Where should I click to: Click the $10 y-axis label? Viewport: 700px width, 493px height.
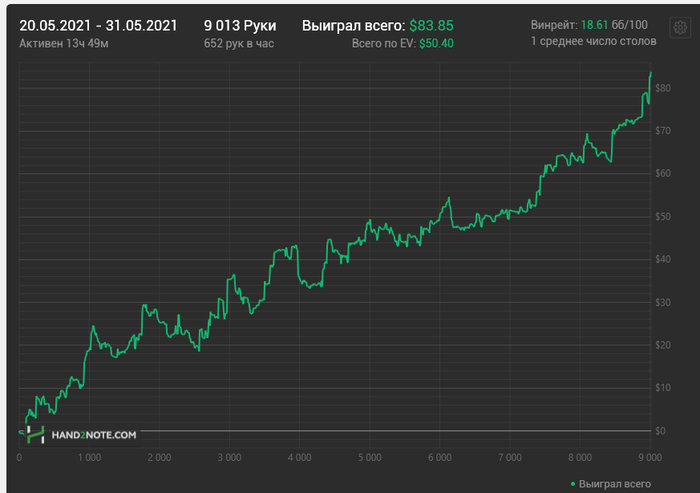click(663, 388)
